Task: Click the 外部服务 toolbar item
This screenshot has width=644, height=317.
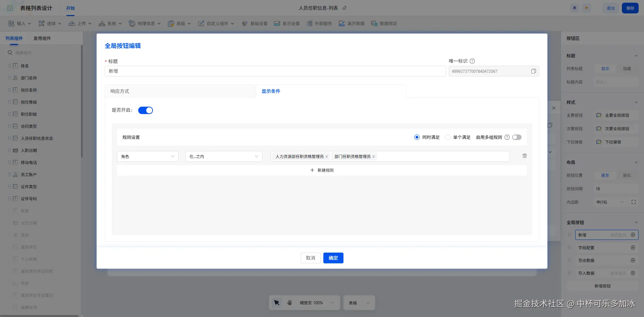Action: [x=319, y=23]
